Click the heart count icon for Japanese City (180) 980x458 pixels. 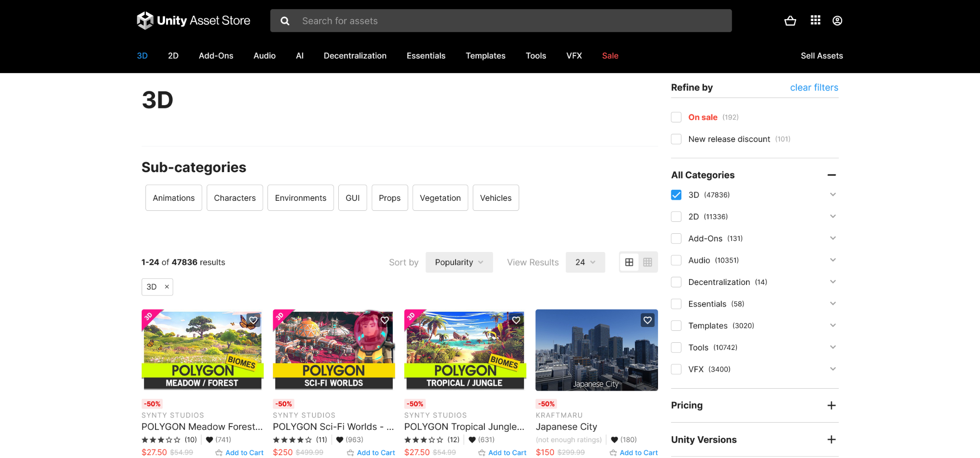(614, 440)
